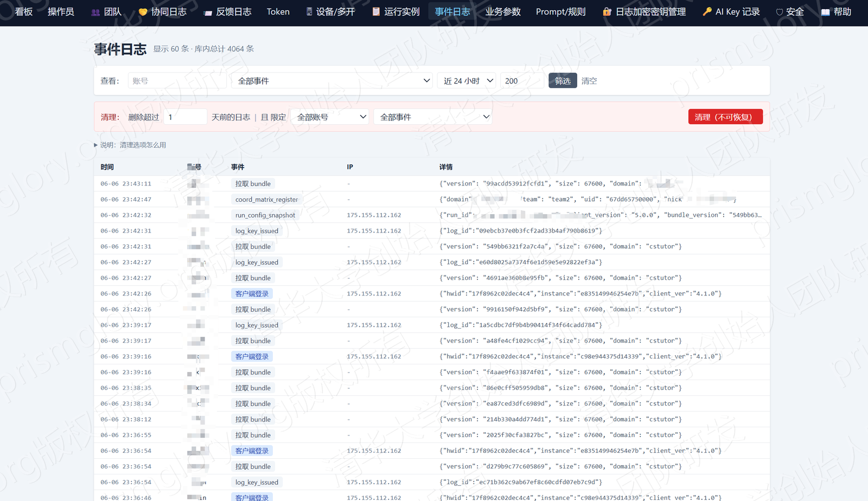
Task: Click the clipboard icon beside 运行实例
Action: (x=376, y=11)
